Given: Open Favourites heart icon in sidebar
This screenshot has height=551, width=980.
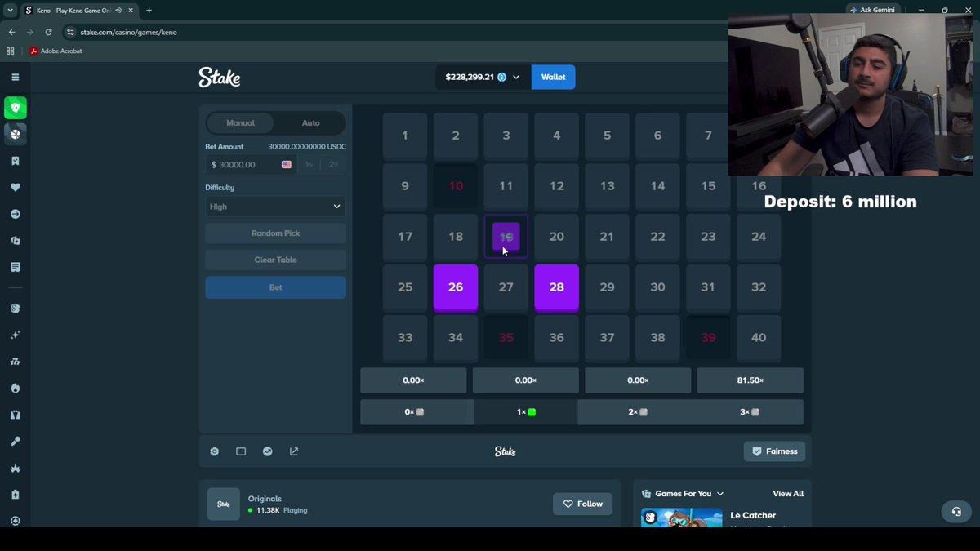Looking at the screenshot, I should point(15,188).
